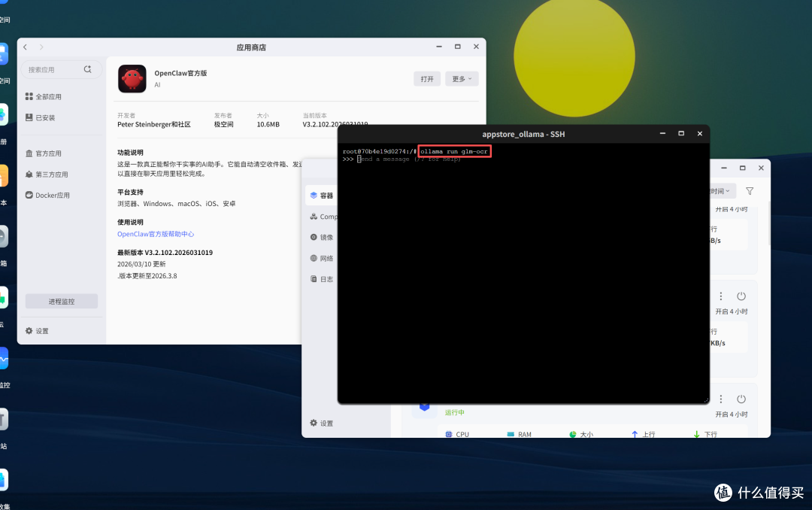812x510 pixels.
Task: Go back in the App Store window
Action: pos(25,47)
